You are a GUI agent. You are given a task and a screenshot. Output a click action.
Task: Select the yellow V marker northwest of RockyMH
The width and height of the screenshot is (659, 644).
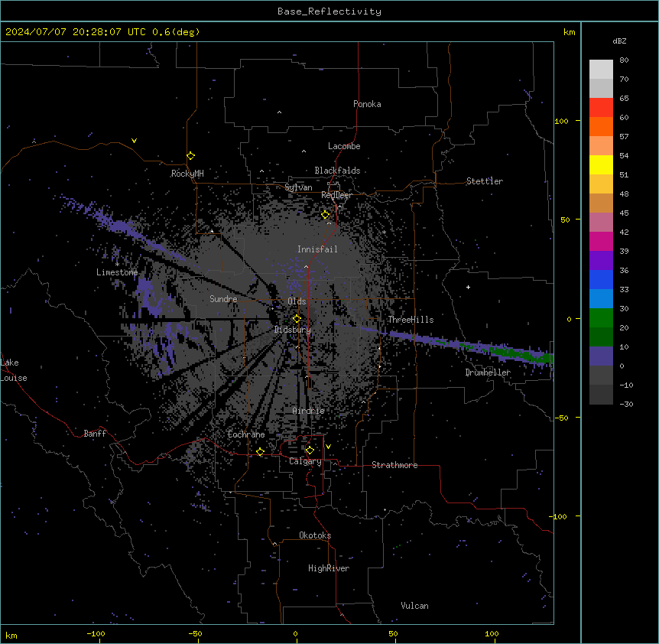point(134,141)
